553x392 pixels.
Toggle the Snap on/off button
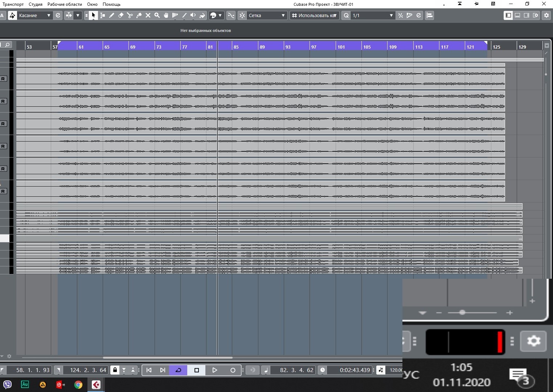point(242,15)
